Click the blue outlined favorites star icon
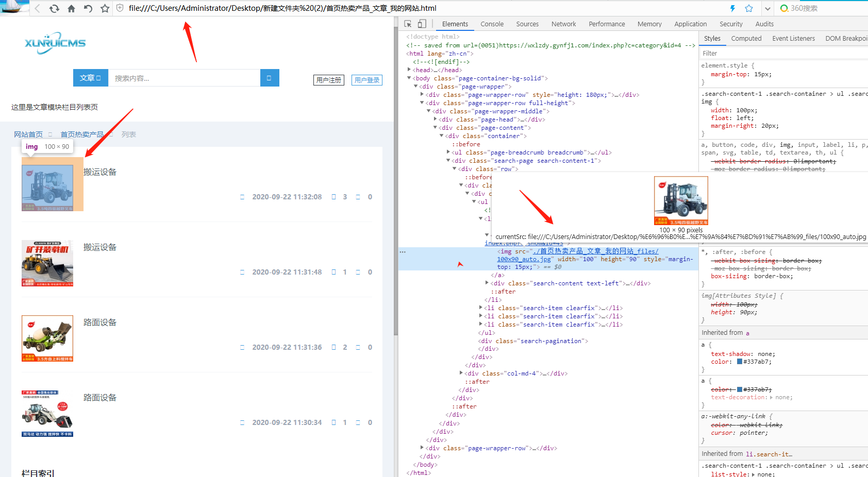This screenshot has width=868, height=477. tap(749, 8)
